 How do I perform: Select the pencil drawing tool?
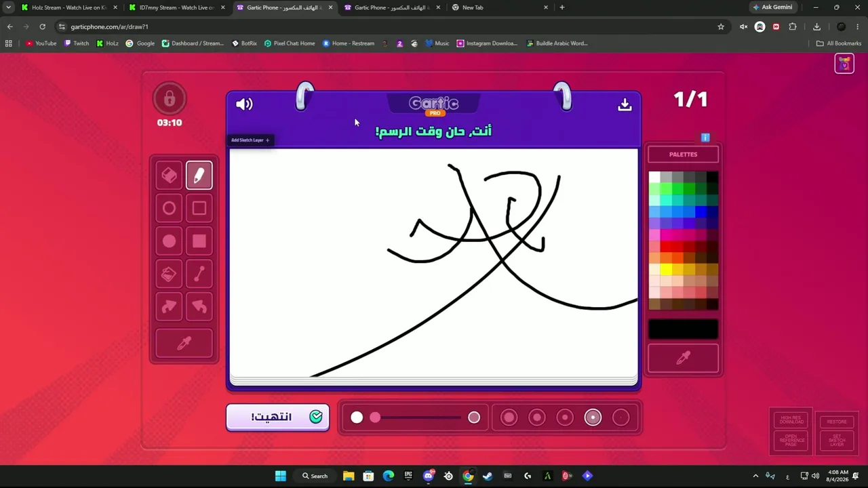(x=199, y=176)
